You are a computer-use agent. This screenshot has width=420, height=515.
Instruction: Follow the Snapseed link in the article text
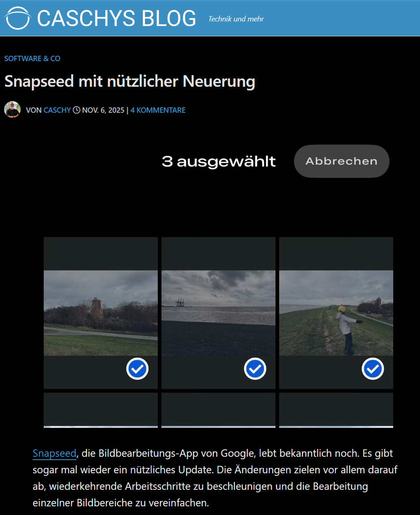pyautogui.click(x=55, y=453)
